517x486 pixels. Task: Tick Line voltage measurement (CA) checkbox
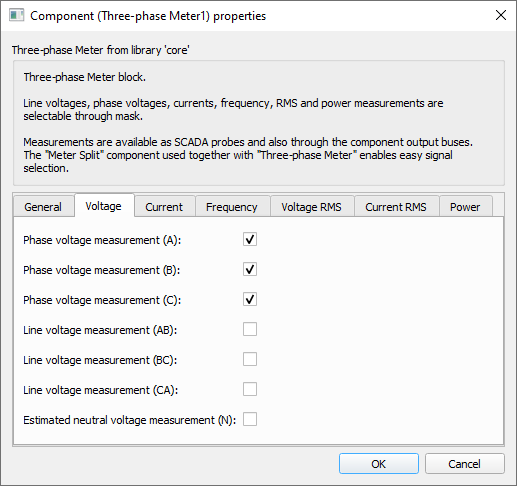click(250, 389)
